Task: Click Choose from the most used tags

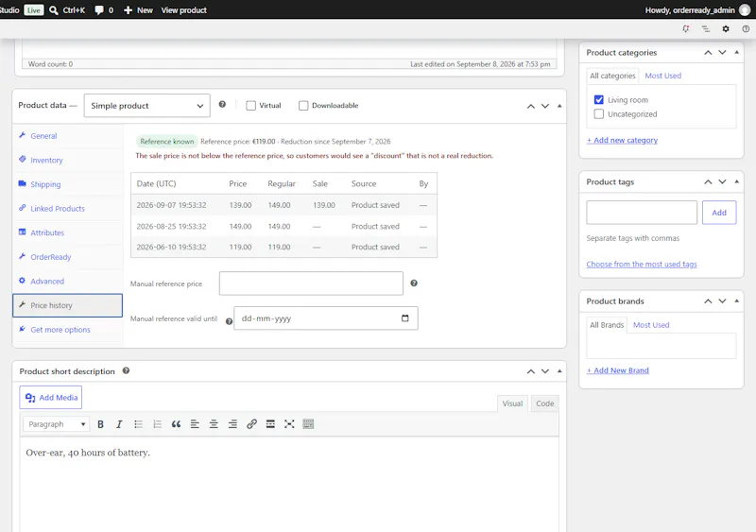Action: coord(642,264)
